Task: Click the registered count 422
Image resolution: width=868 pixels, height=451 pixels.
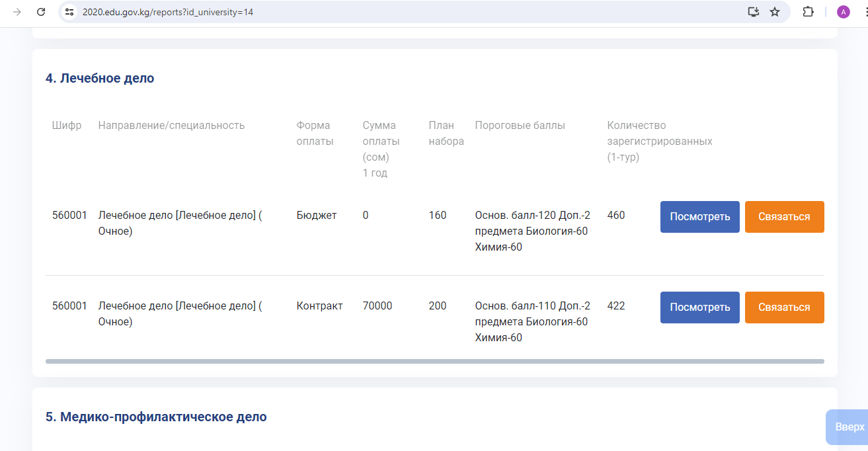Action: point(616,306)
